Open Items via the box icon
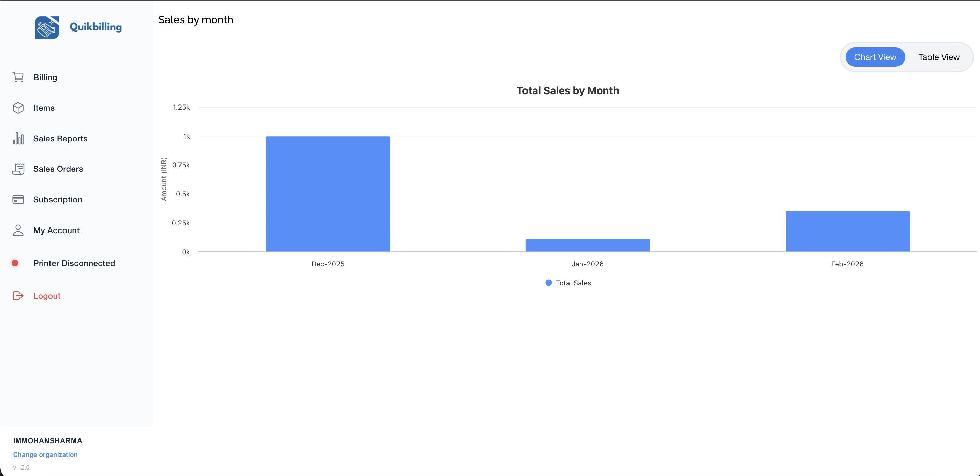980x476 pixels. (x=18, y=108)
